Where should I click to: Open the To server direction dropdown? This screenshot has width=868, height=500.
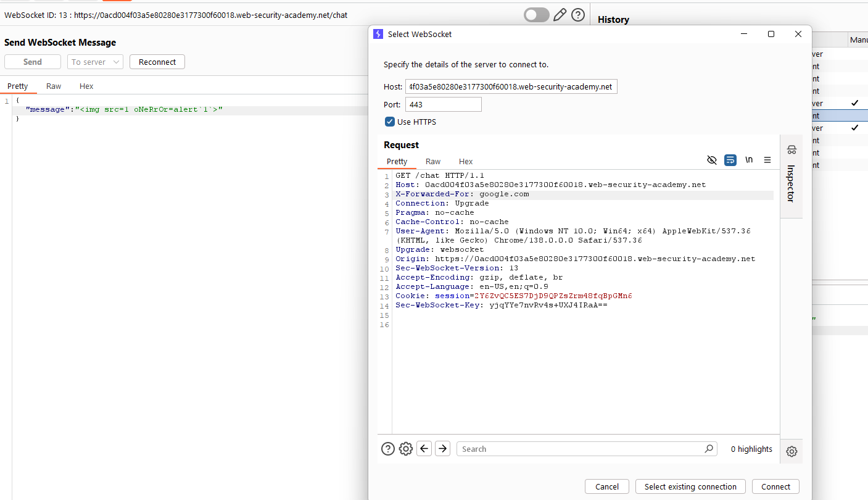click(95, 62)
